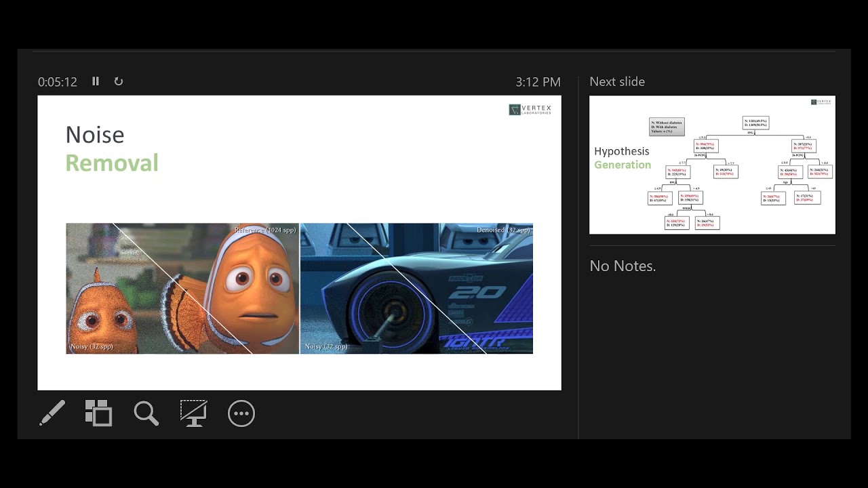This screenshot has width=868, height=488.
Task: Black out the slideshow screen
Action: (193, 413)
